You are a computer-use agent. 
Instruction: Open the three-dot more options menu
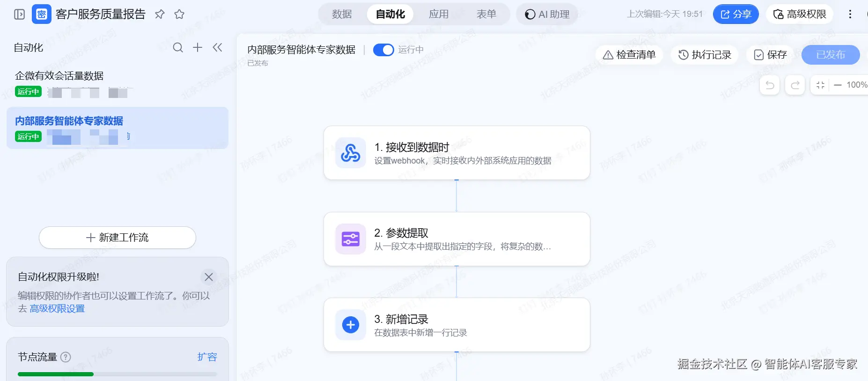pyautogui.click(x=850, y=14)
